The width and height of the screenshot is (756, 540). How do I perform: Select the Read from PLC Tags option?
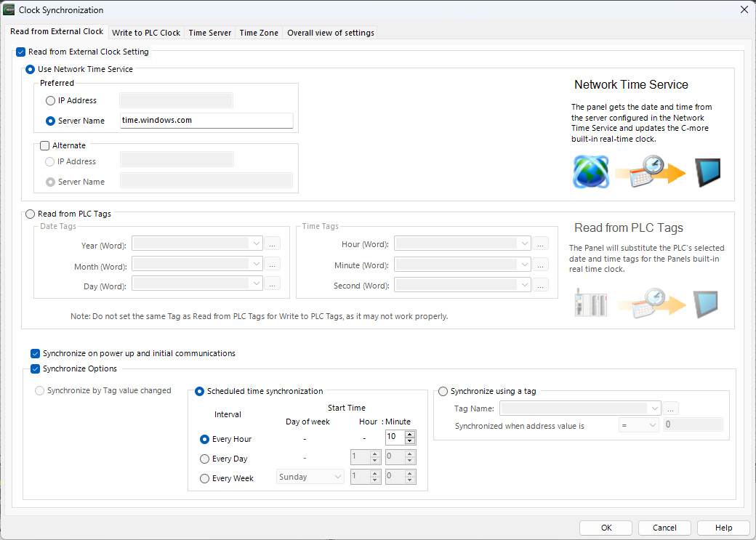coord(31,214)
